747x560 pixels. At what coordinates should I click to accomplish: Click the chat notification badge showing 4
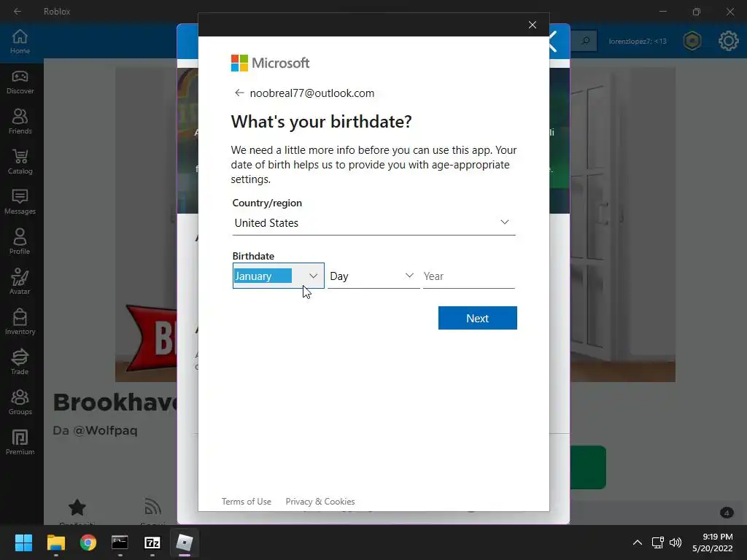(727, 513)
